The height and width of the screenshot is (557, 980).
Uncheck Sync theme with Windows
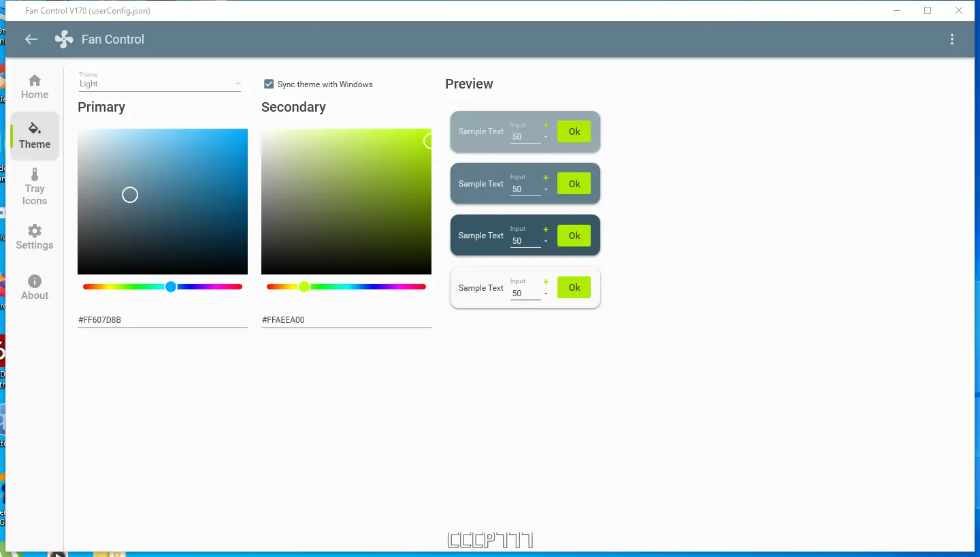269,84
